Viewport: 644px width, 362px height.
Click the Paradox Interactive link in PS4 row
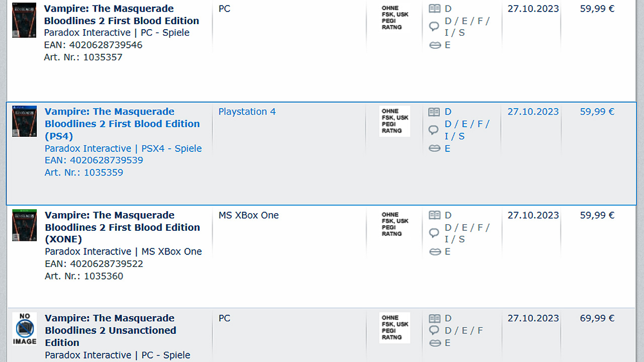(88, 148)
